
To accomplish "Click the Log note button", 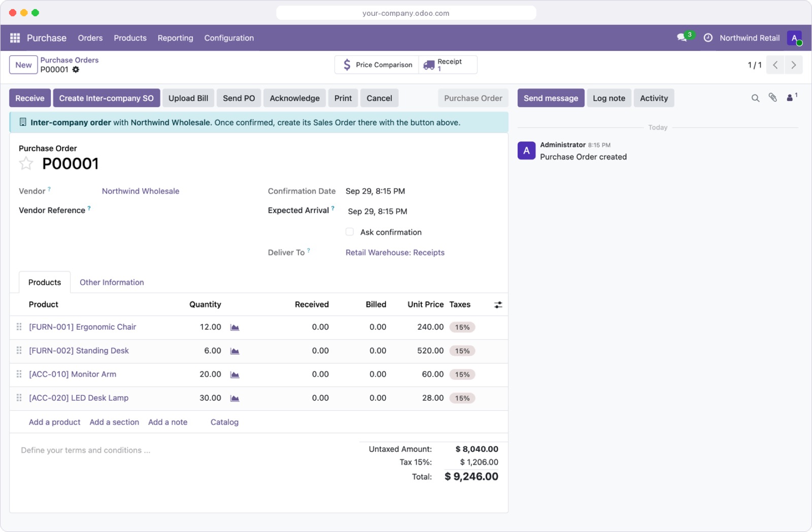I will point(609,98).
